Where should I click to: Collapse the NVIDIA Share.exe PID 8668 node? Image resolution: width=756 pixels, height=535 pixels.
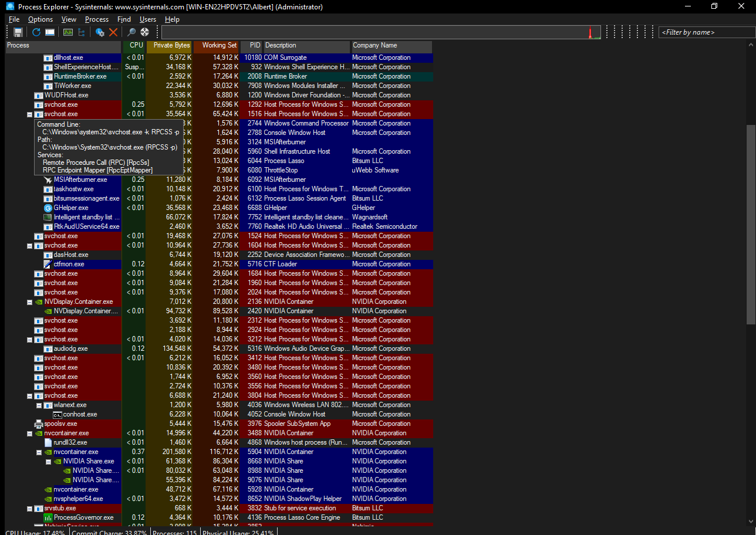(49, 462)
